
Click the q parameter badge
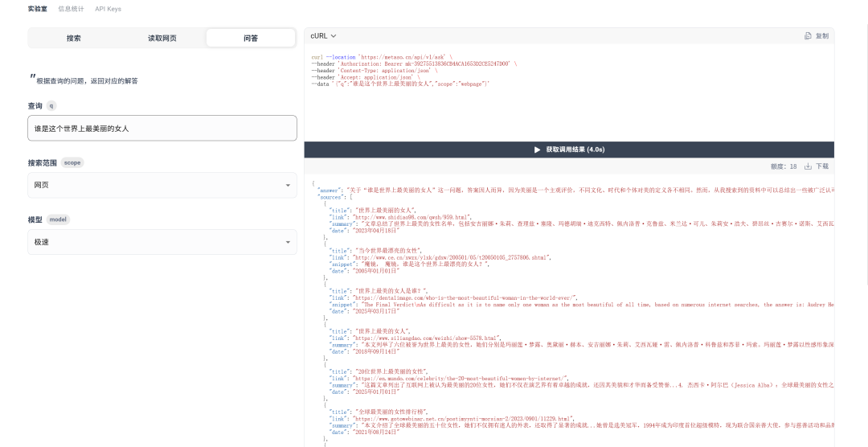[51, 106]
